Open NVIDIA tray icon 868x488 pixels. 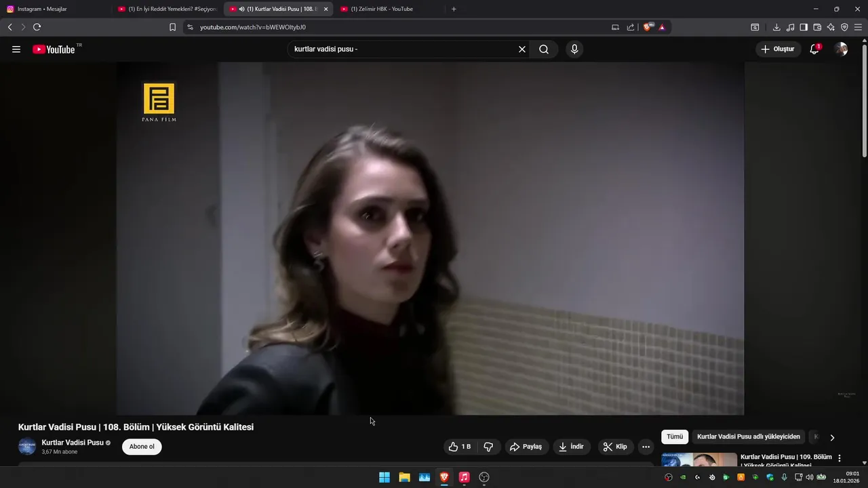[683, 477]
